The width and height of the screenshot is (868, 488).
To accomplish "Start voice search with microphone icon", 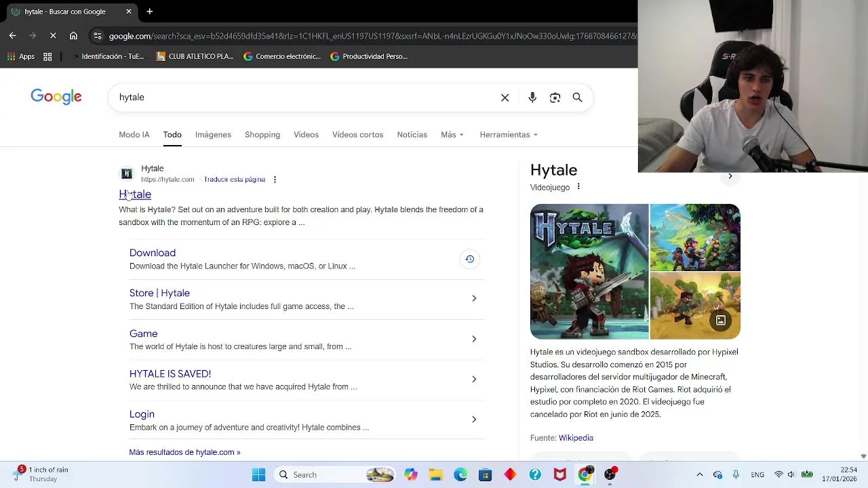I will [532, 98].
